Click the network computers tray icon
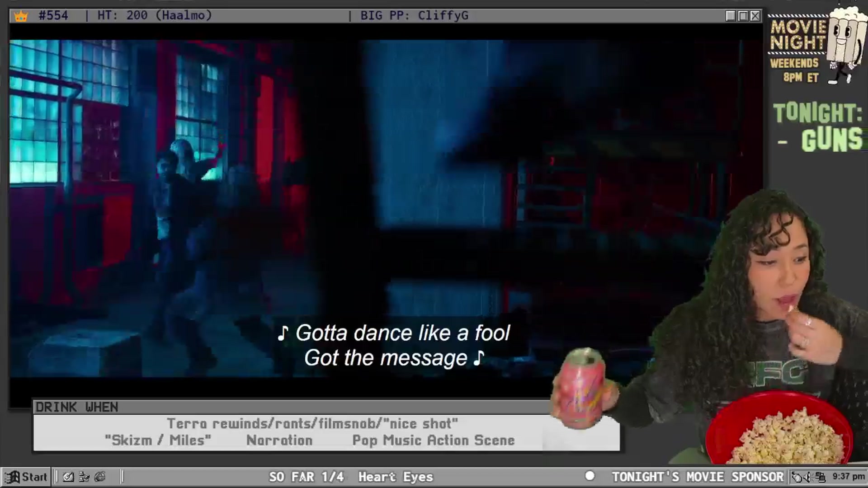868x488 pixels. [821, 477]
